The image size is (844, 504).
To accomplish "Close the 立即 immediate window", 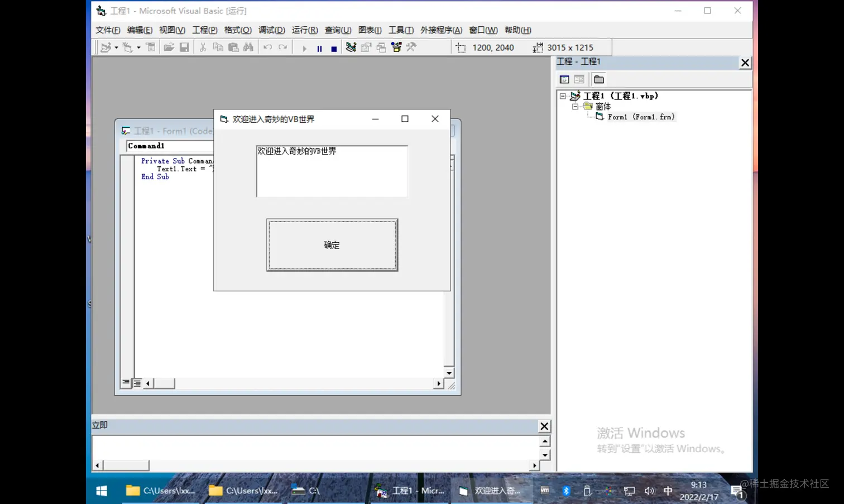I will click(x=544, y=426).
